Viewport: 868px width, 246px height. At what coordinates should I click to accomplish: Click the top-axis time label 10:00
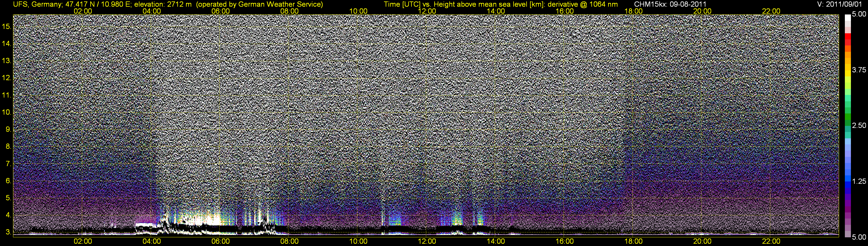coord(358,11)
